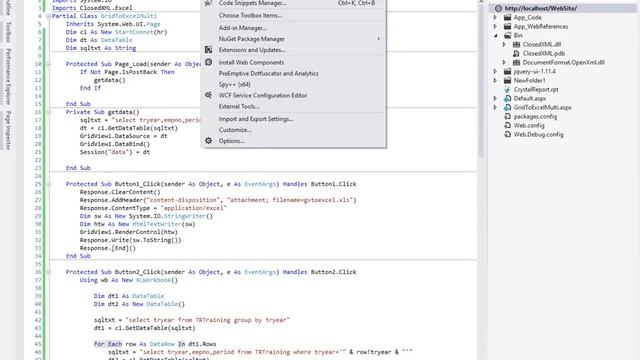Click the Install Web Components icon
The width and height of the screenshot is (640, 360).
(209, 62)
